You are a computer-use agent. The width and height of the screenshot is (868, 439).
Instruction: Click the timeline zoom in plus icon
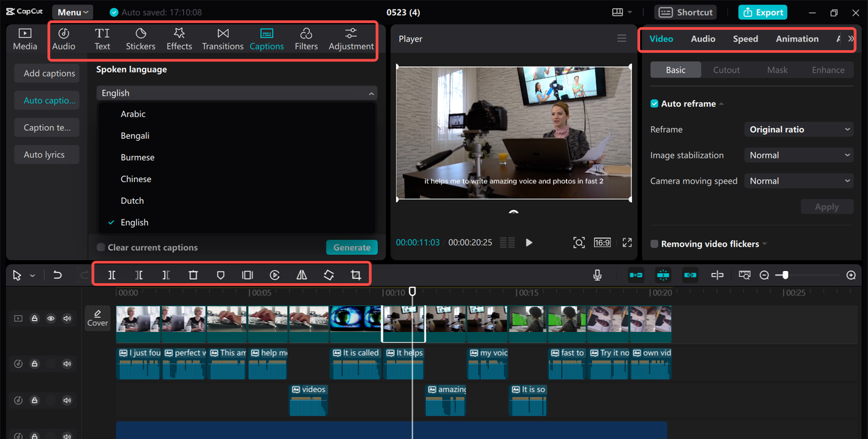851,275
